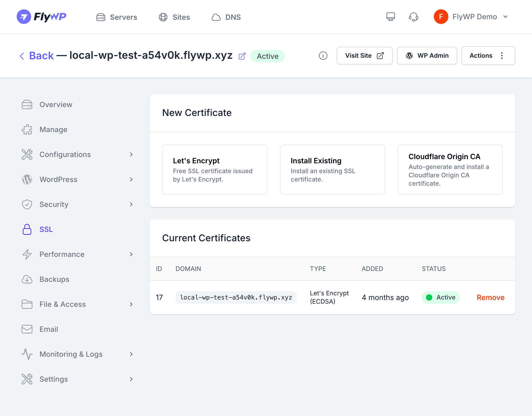Click the external link icon beside domain title
The width and height of the screenshot is (532, 416).
point(242,56)
